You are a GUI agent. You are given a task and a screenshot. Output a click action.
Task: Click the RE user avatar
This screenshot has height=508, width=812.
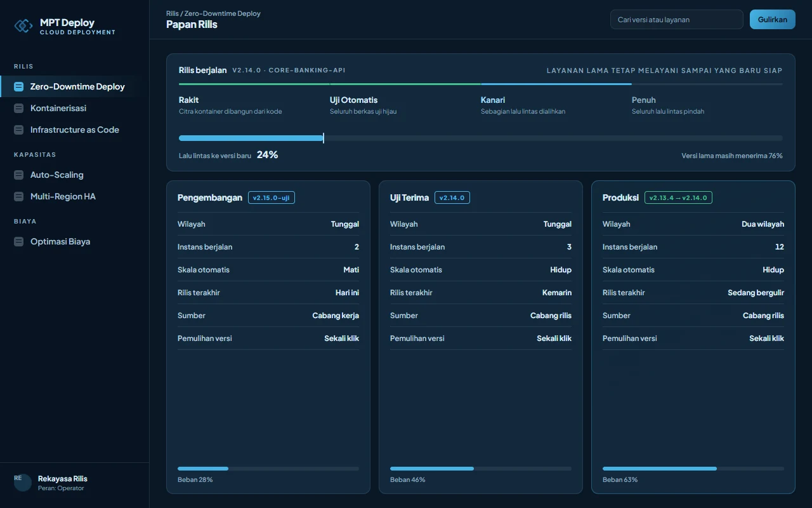[x=23, y=483]
